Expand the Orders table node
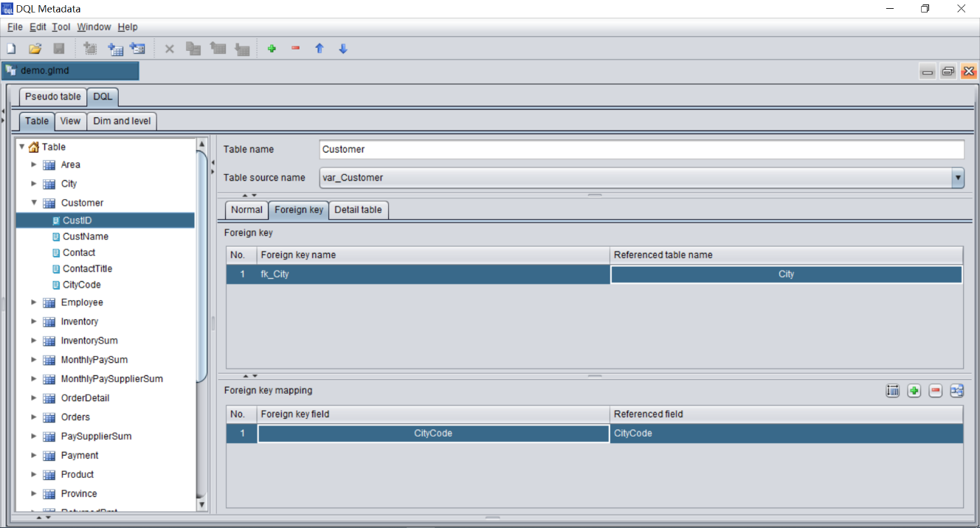Image resolution: width=980 pixels, height=528 pixels. (x=34, y=417)
